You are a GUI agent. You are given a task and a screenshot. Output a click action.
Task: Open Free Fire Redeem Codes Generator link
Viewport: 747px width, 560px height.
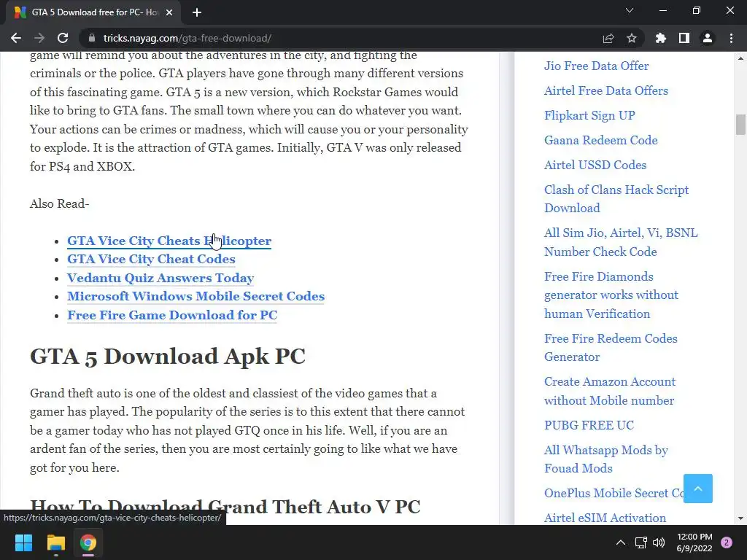(x=611, y=348)
